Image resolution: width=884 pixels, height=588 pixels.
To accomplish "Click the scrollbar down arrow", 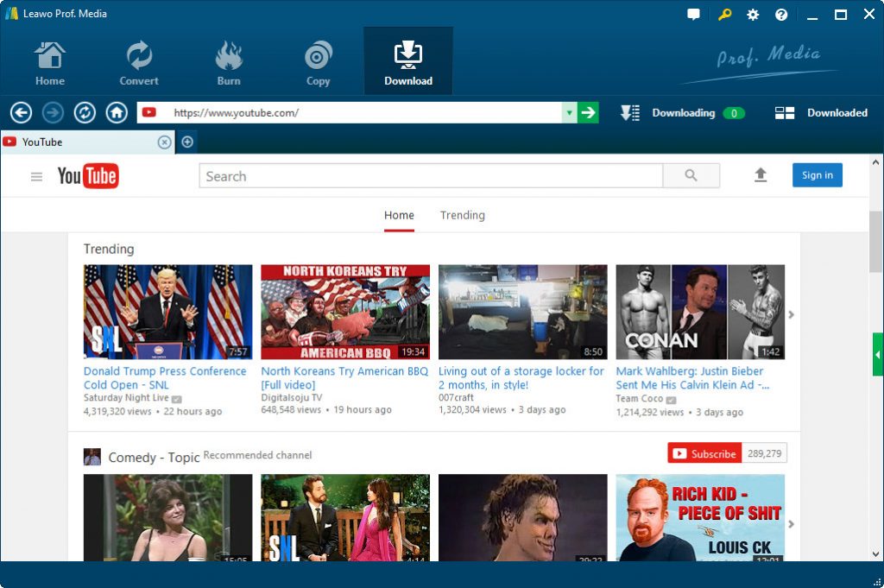I will [875, 554].
